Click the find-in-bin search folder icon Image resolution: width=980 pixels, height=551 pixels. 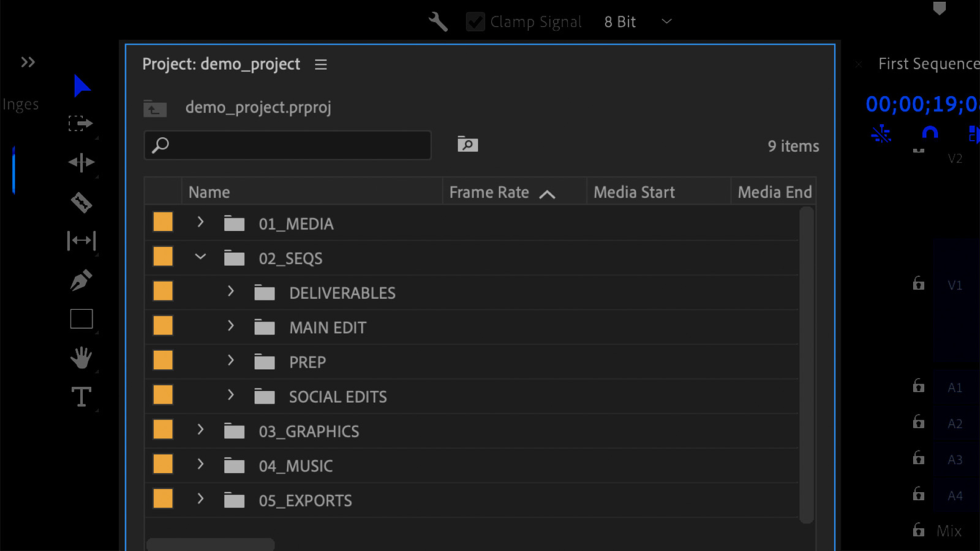tap(467, 144)
